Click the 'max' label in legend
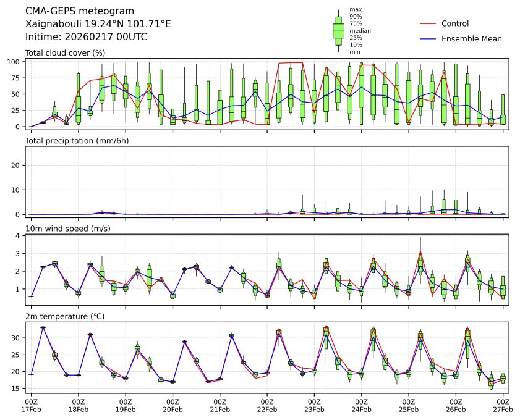The image size is (520, 420). (x=355, y=9)
